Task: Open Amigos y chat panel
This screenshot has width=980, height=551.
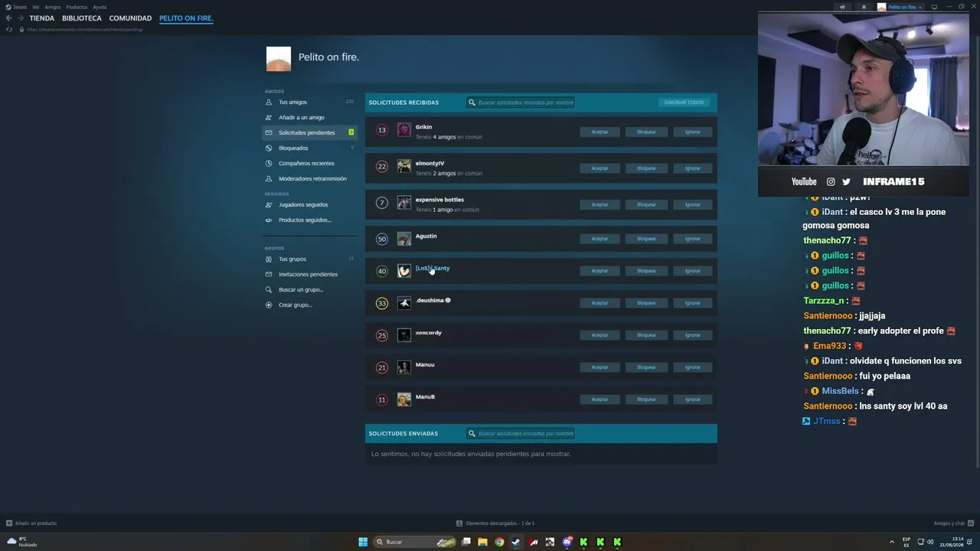Action: click(x=953, y=523)
